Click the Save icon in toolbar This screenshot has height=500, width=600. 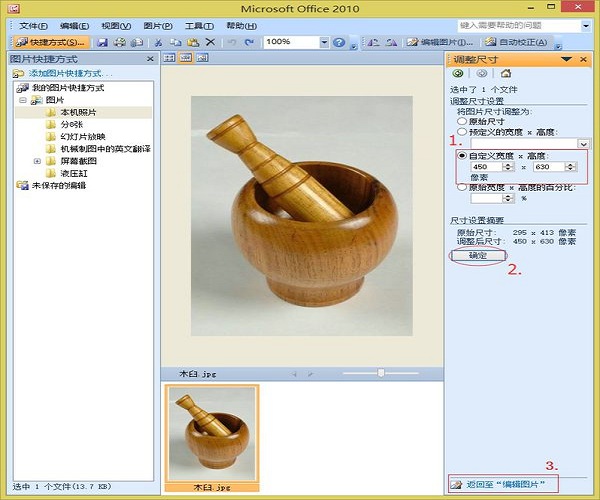coord(103,42)
